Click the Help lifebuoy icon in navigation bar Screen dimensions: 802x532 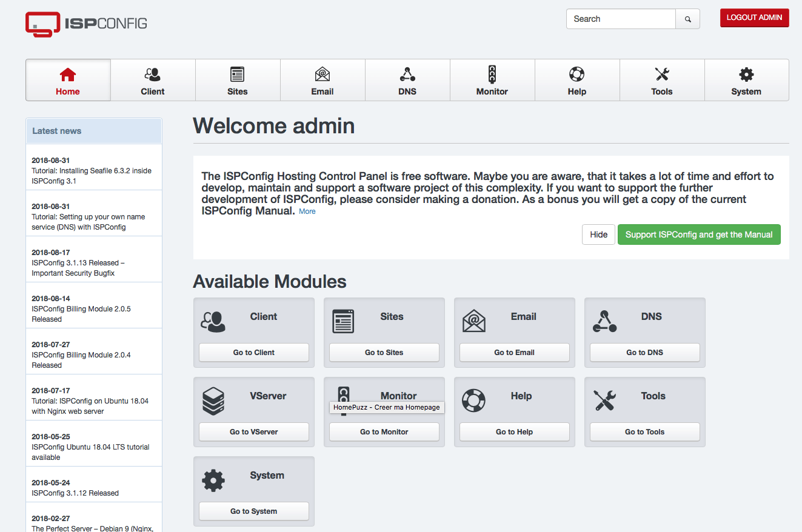(576, 75)
